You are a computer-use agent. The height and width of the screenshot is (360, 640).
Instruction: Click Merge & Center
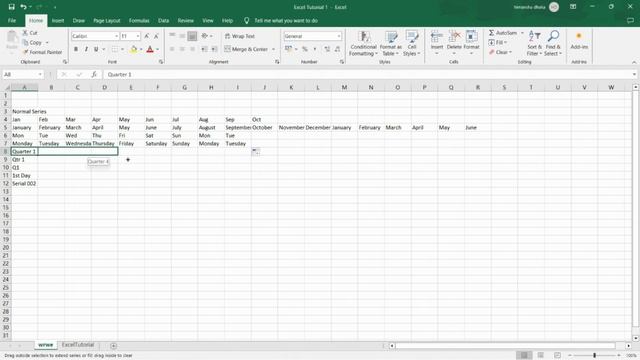[246, 49]
